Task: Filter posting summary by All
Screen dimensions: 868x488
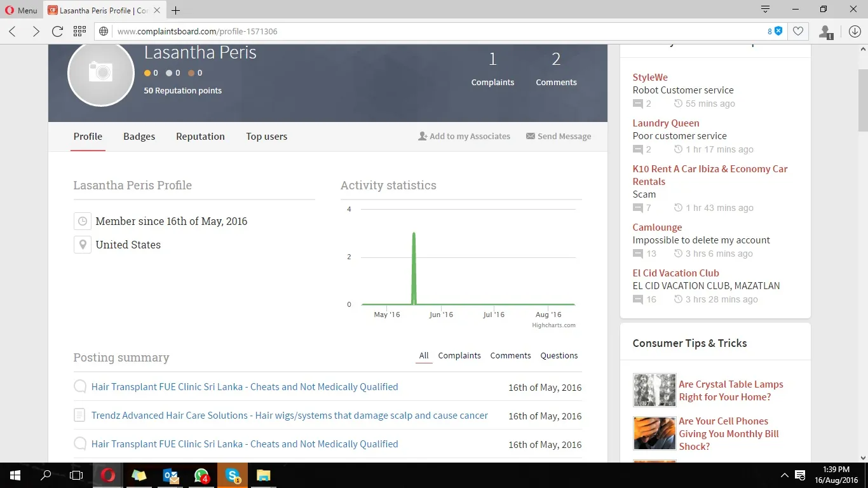Action: (424, 356)
